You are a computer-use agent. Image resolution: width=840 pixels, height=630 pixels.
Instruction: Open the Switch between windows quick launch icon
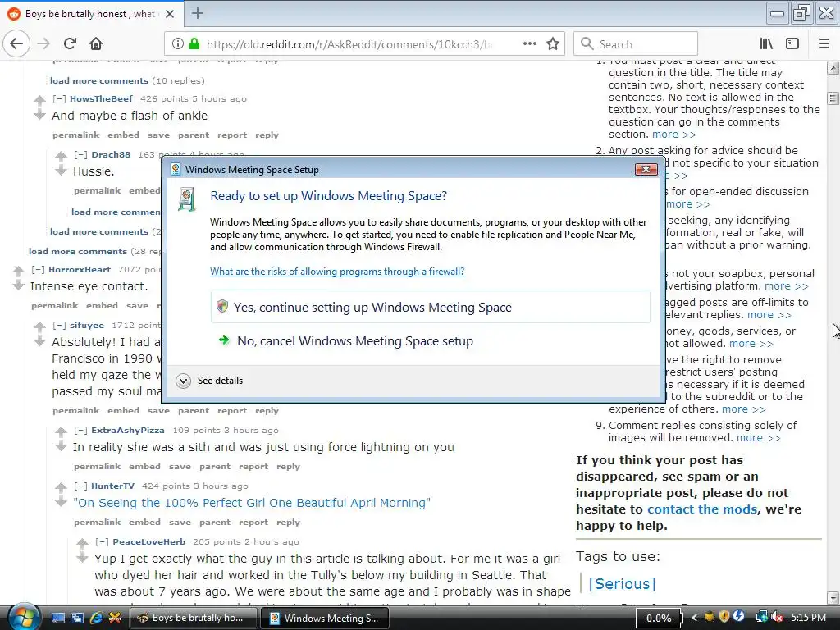(76, 618)
